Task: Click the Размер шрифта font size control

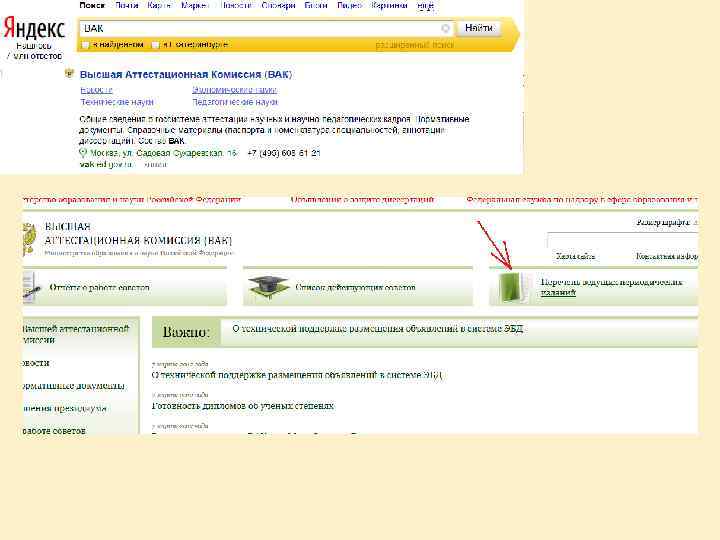Action: click(x=663, y=222)
